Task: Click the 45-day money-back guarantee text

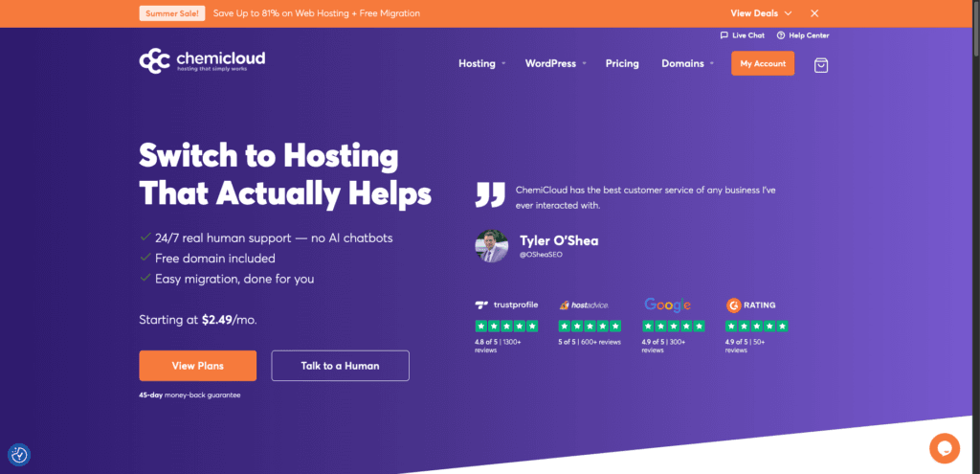Action: click(189, 395)
